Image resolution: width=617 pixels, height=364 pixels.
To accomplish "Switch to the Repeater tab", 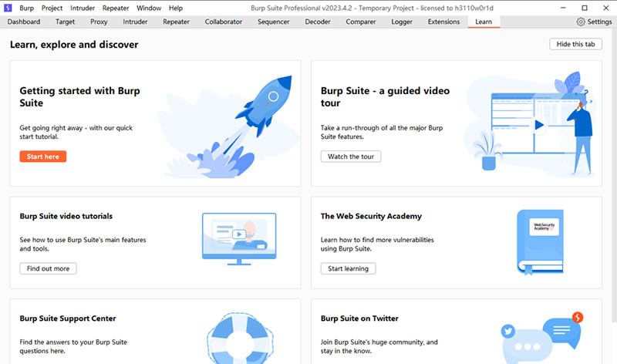I will [x=177, y=22].
